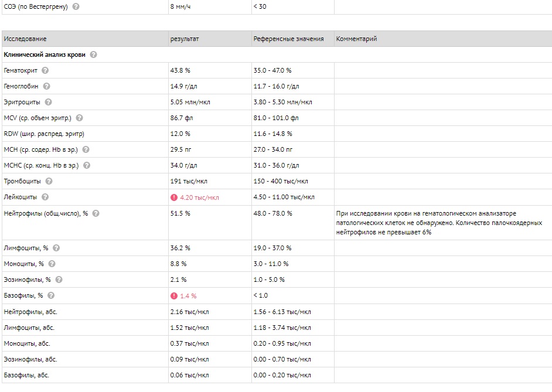Click the Исследование column header
The height and width of the screenshot is (392, 552).
pyautogui.click(x=25, y=39)
